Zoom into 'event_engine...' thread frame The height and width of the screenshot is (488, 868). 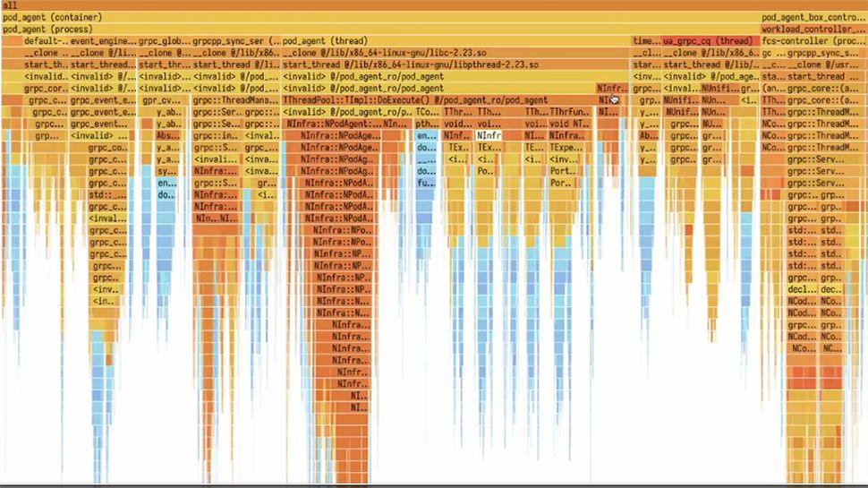[103, 41]
